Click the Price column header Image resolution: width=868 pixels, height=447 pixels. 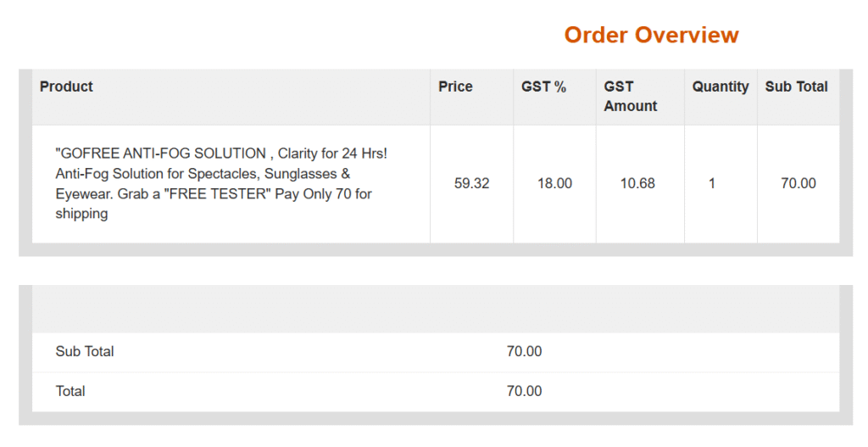tap(455, 87)
